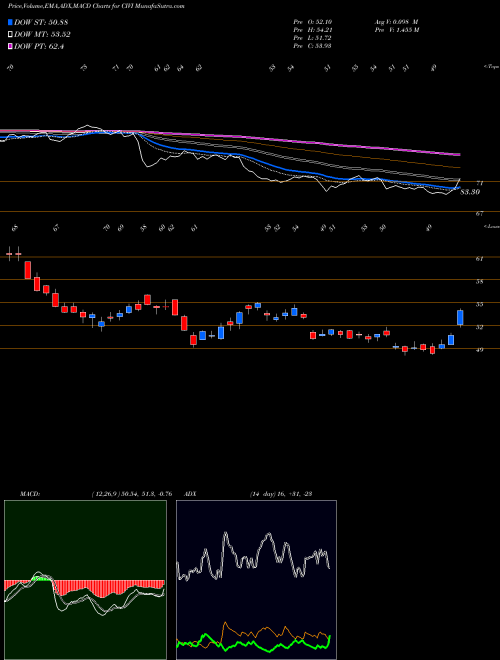The height and width of the screenshot is (660, 500).
Task: Click the 49 axis label on candlestick chart
Action: 479,349
